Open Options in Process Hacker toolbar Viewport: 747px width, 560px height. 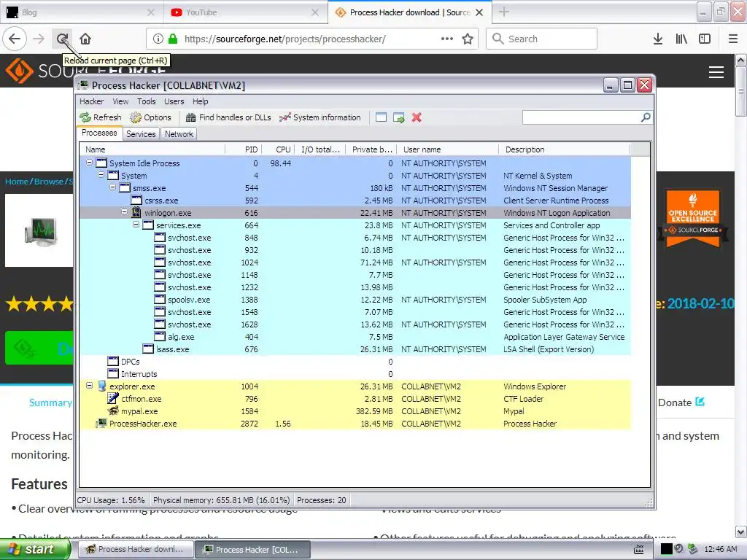[x=150, y=117]
